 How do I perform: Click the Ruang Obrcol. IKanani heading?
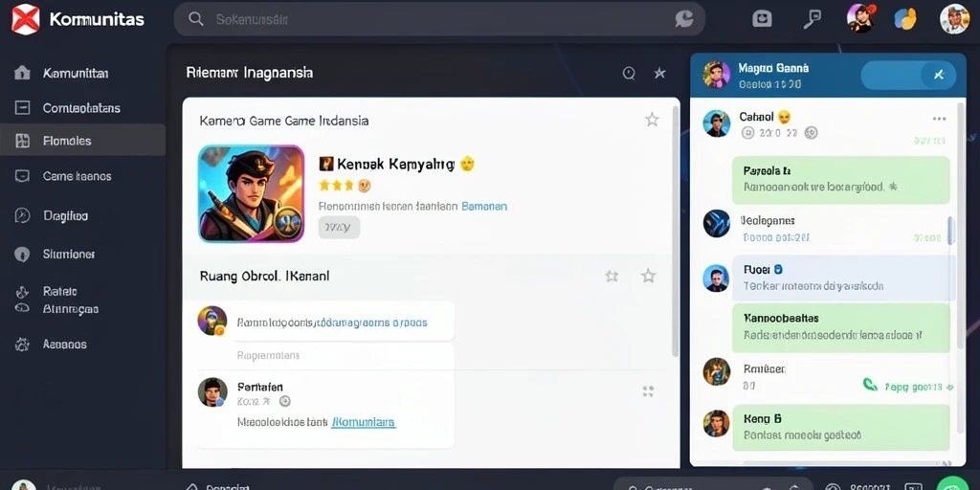pos(264,276)
